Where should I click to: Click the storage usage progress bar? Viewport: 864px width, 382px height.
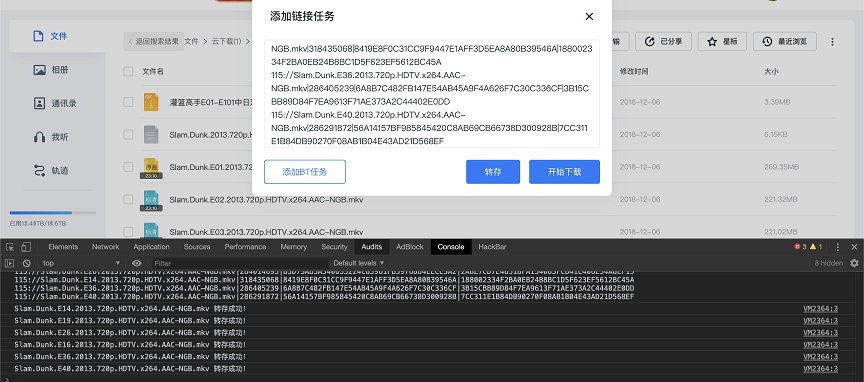point(53,213)
